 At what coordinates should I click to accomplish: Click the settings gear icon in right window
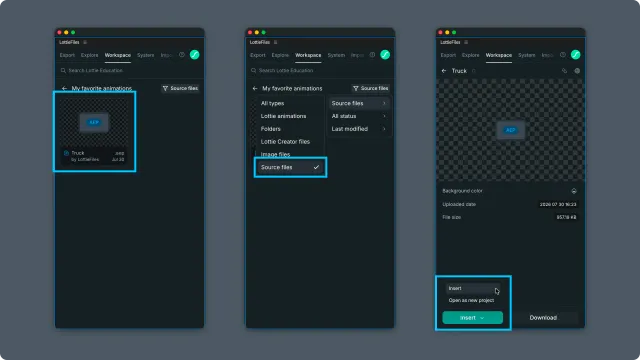577,71
